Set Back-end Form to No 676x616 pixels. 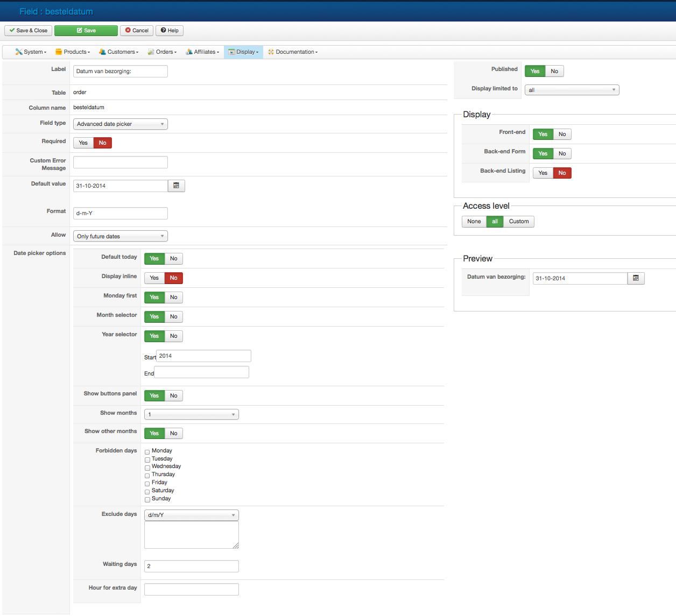562,153
